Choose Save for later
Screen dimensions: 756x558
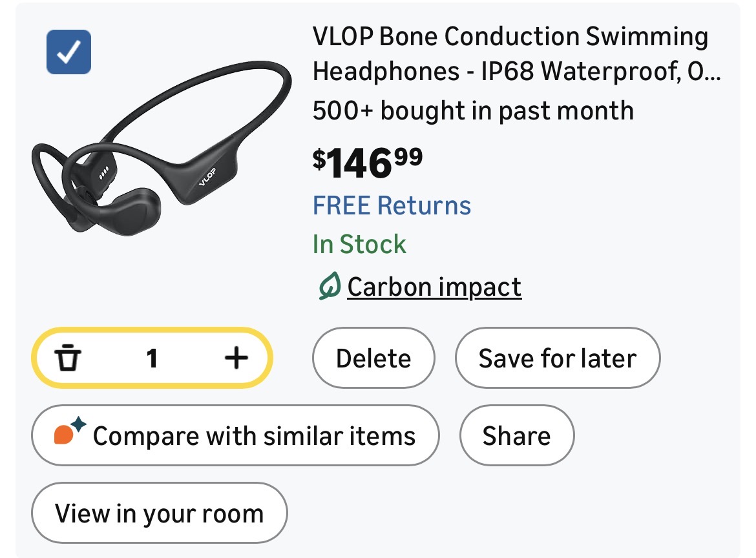557,358
